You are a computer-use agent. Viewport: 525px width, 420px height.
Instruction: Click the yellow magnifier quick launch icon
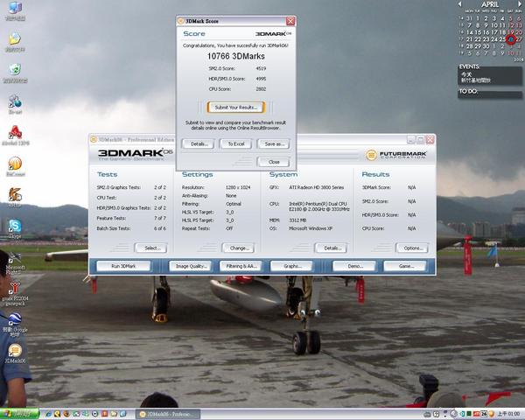57,414
